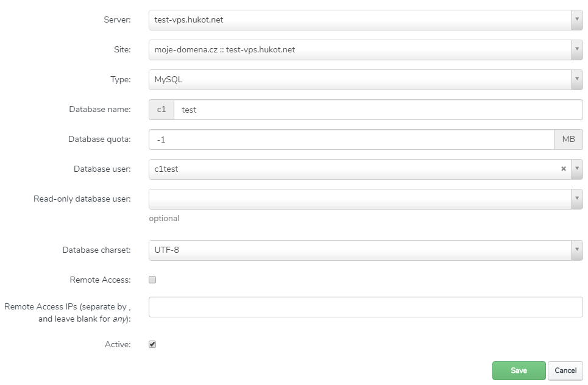Focus the Database quota field
The image size is (588, 385).
[x=351, y=140]
